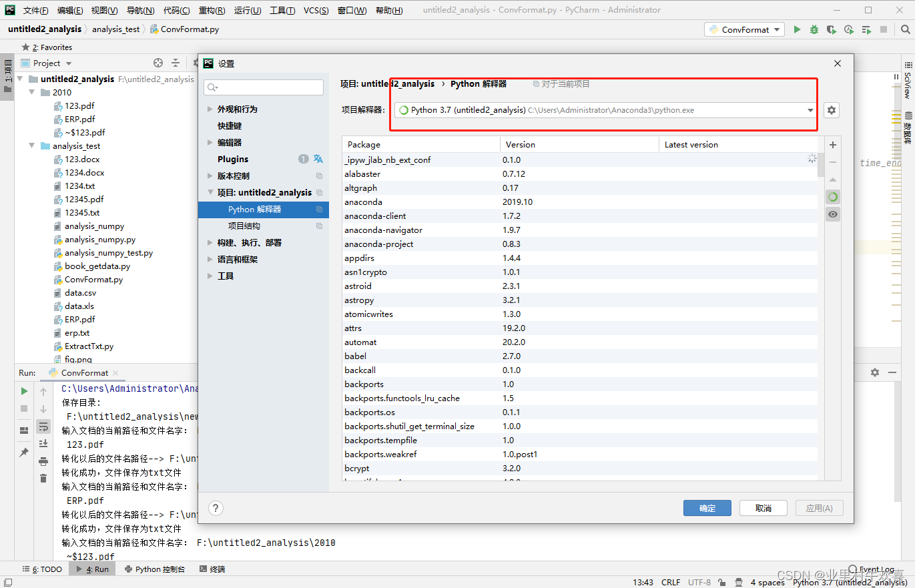The width and height of the screenshot is (915, 588).
Task: Click scroll-to-end icon in Run panel
Action: coord(43,443)
